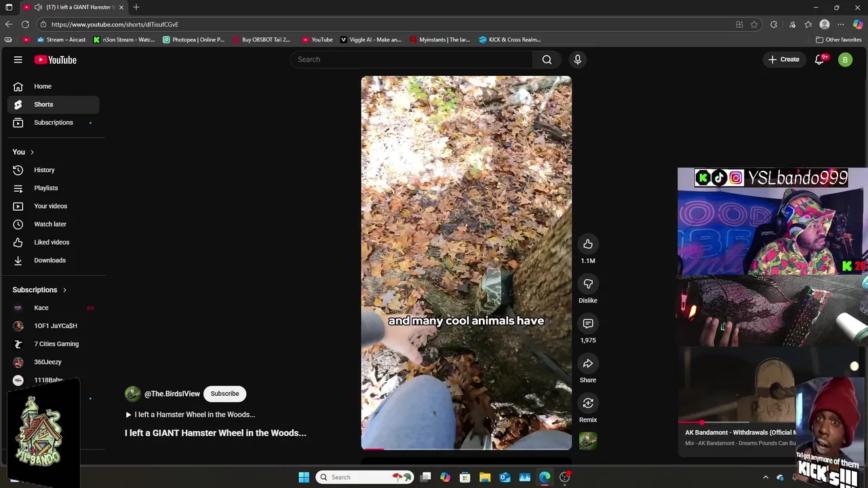Screen dimensions: 868x488
Task: Share this Short
Action: [x=588, y=364]
